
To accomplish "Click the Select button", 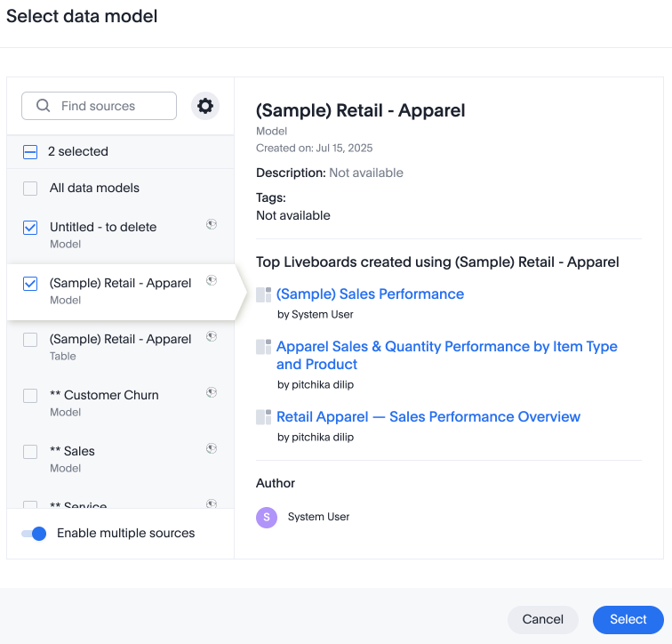I will point(628,620).
